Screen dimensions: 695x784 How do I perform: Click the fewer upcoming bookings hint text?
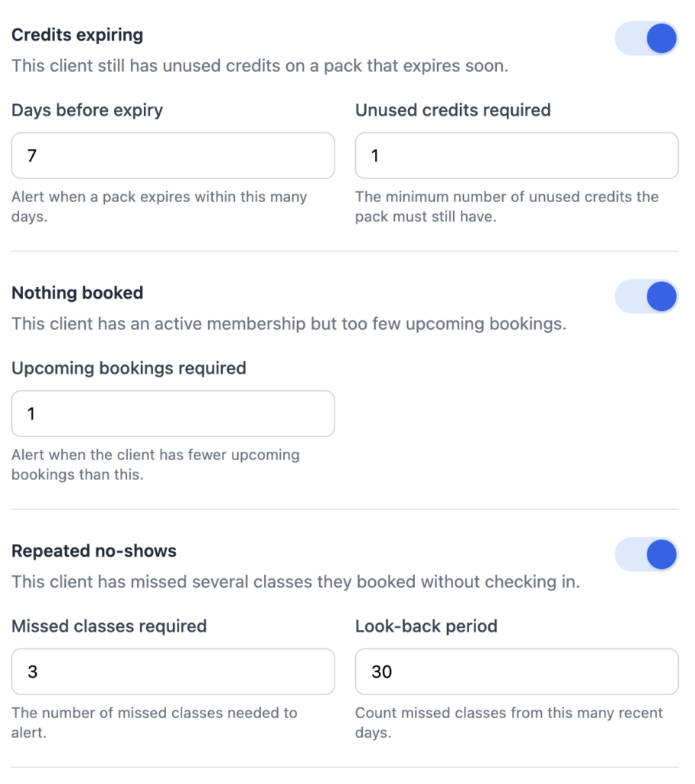pyautogui.click(x=155, y=465)
